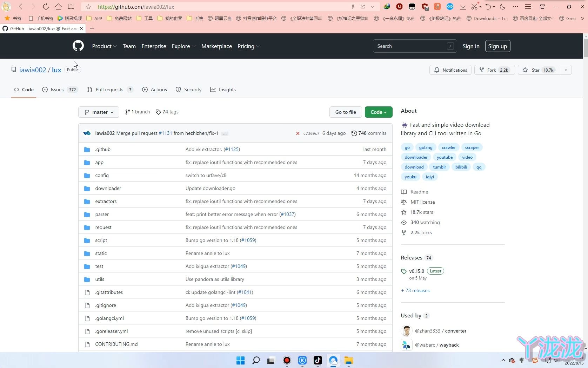The image size is (588, 368).
Task: Open the Explore menu dropdown
Action: coord(183,46)
